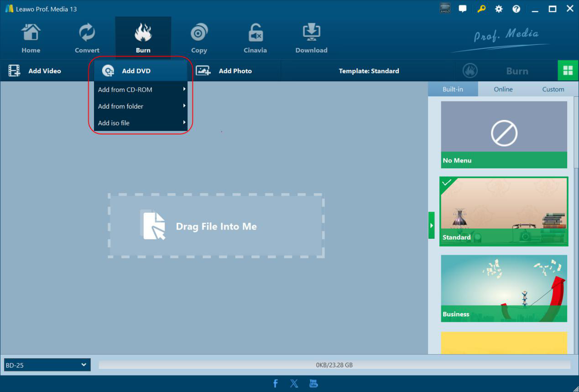579x392 pixels.
Task: Choose Add from folder menu entry
Action: [141, 106]
